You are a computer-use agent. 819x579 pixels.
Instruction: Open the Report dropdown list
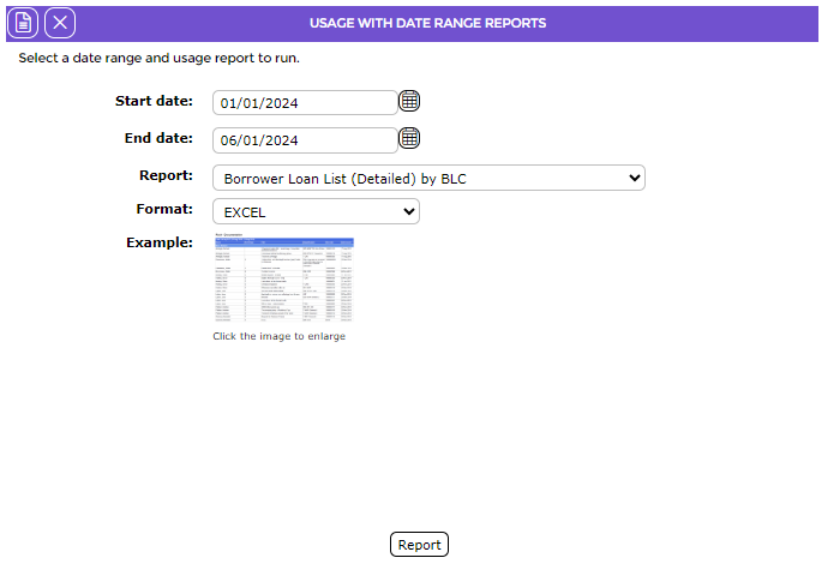429,178
